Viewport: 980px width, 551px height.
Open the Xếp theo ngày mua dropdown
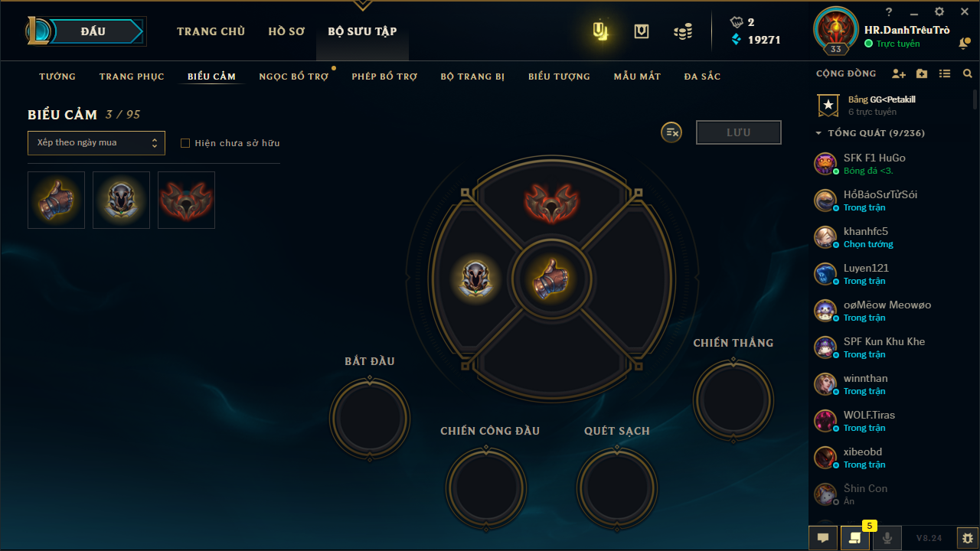96,143
